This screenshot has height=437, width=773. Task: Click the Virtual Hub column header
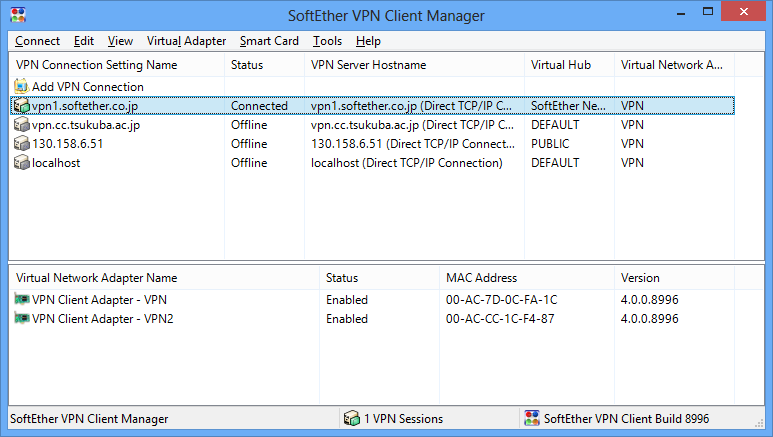pos(561,65)
